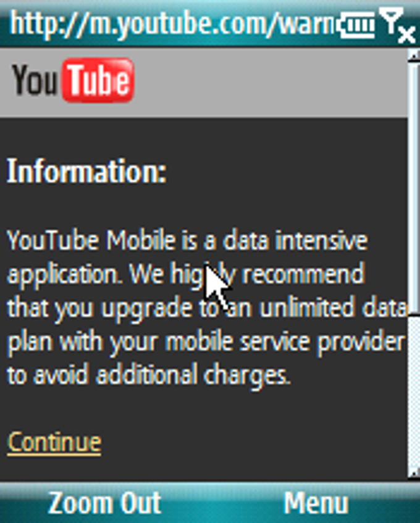The image size is (420, 523).
Task: Click the words YouTube Mobile in message
Action: click(x=91, y=240)
